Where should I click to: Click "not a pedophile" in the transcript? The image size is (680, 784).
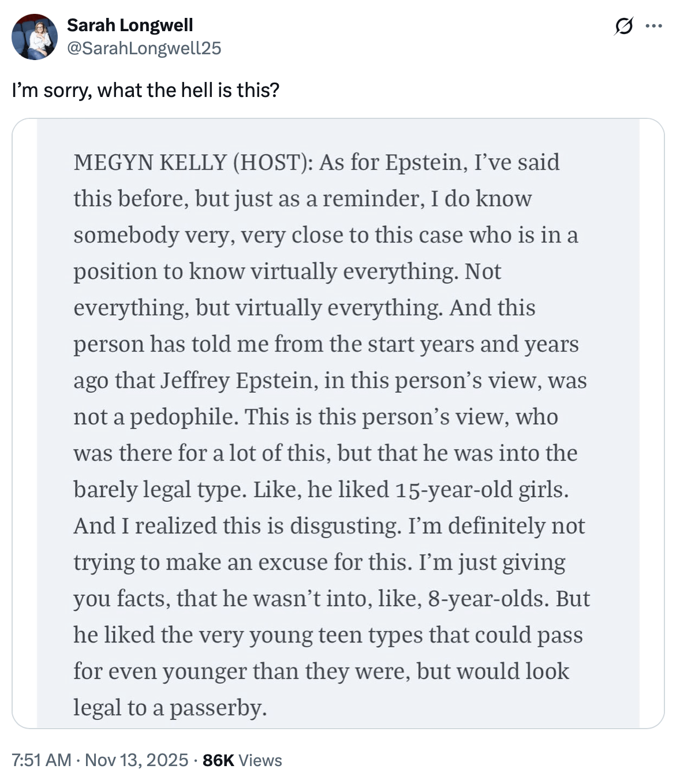pos(155,417)
